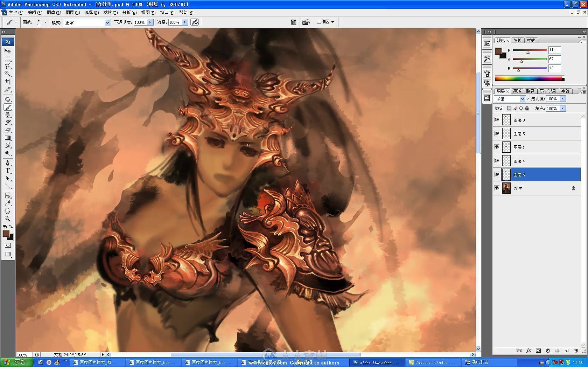Select the Move tool

8,50
